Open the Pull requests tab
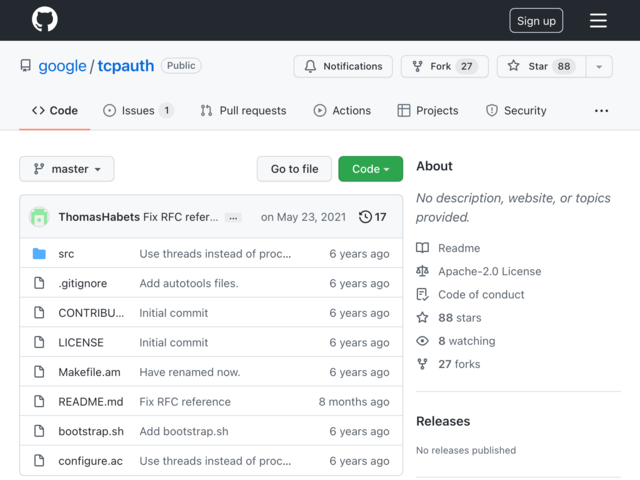 point(243,111)
